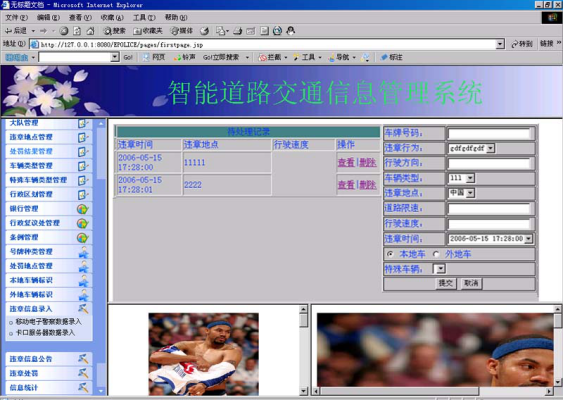563x400 pixels.
Task: Select the 外地车 radio button
Action: (x=436, y=254)
